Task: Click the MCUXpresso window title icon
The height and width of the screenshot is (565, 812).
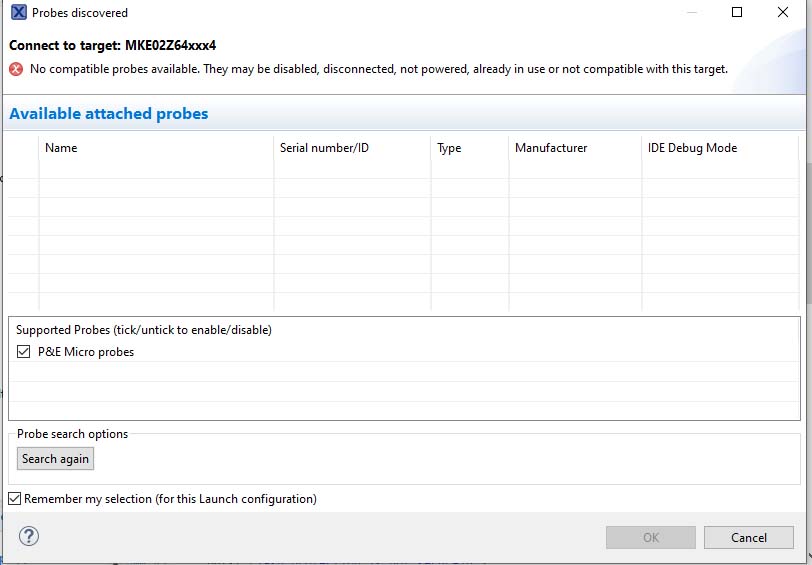Action: pos(18,13)
